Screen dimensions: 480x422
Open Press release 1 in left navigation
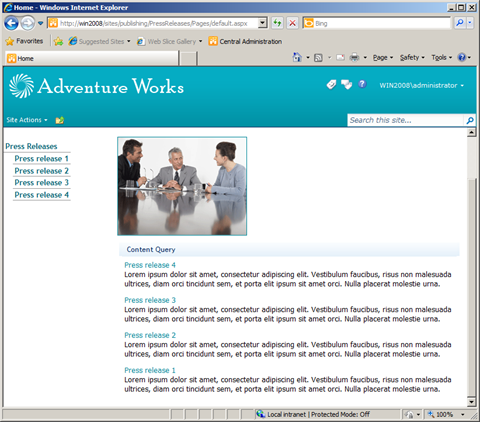coord(42,159)
